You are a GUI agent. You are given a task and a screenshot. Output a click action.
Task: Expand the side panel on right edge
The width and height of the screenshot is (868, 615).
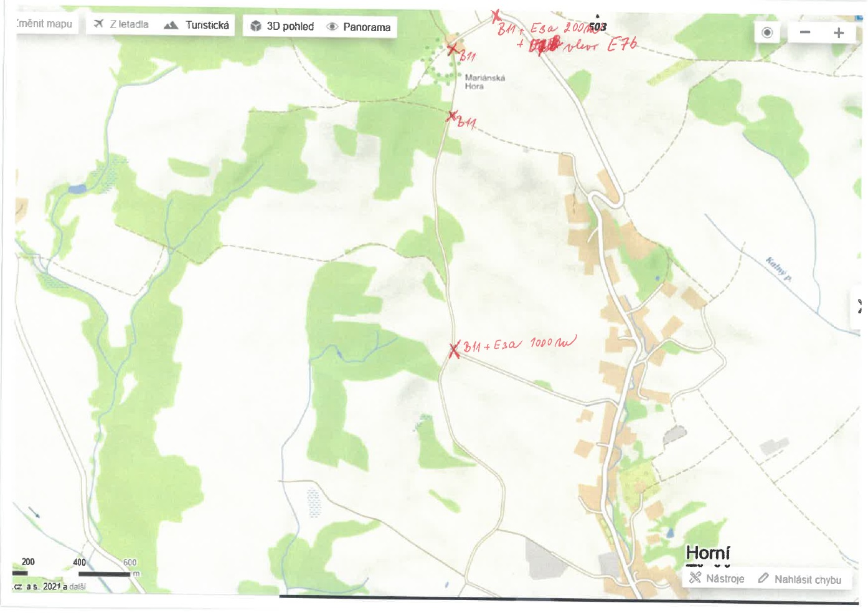859,306
